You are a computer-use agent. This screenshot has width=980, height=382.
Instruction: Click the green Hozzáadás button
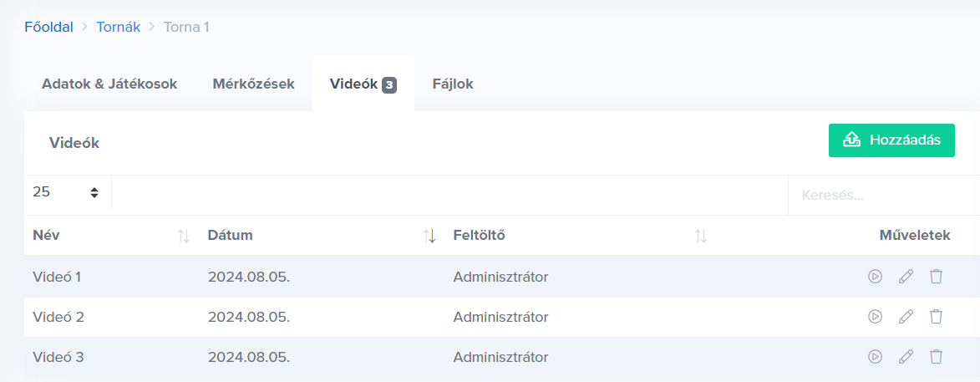tap(891, 140)
